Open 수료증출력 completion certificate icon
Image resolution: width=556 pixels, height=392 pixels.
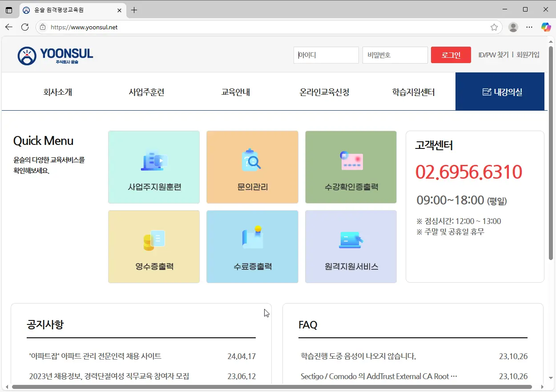(x=252, y=246)
